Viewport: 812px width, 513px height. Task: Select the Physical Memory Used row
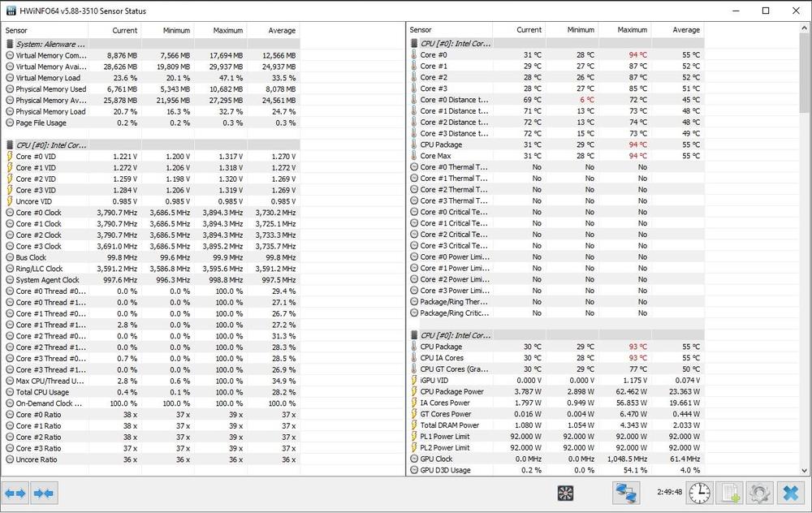(50, 89)
